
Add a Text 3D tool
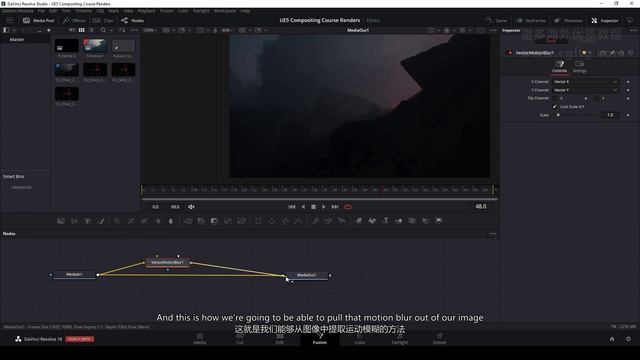[x=385, y=221]
